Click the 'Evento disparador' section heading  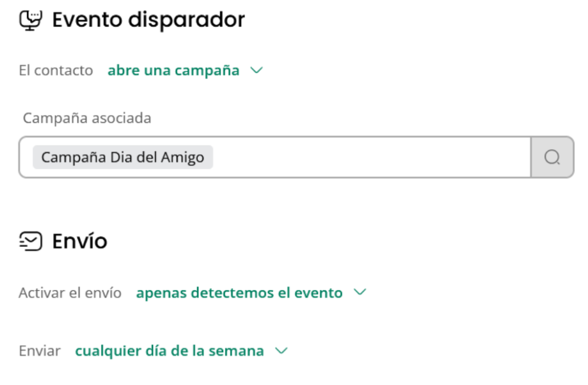[x=149, y=20]
